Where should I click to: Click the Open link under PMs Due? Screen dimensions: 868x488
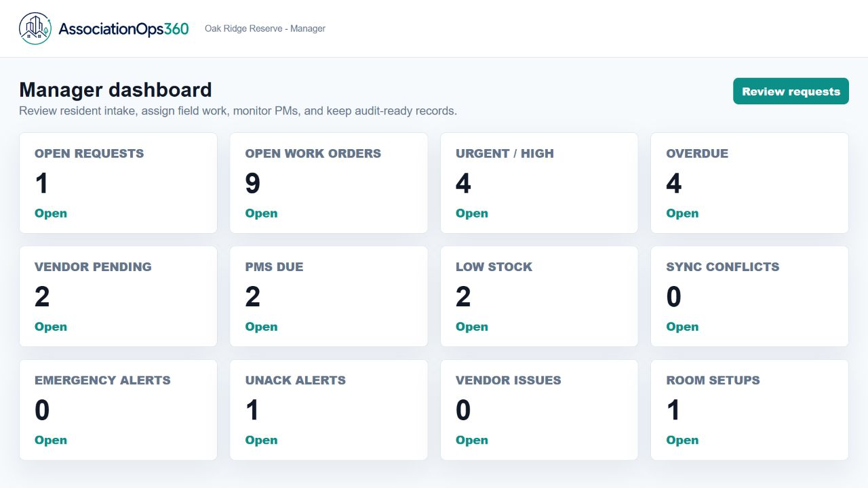261,327
